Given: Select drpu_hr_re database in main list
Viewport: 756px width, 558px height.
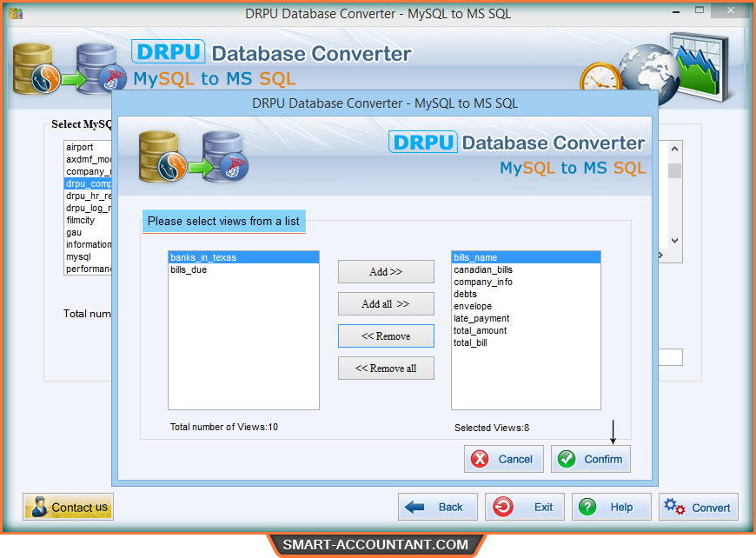Looking at the screenshot, I should tap(88, 196).
